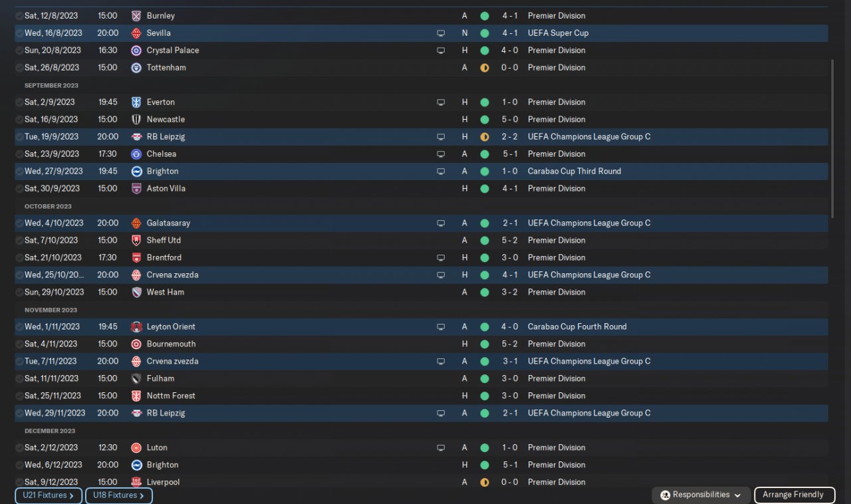This screenshot has height=504, width=851.
Task: Click the Galatasaray club badge
Action: (x=136, y=223)
